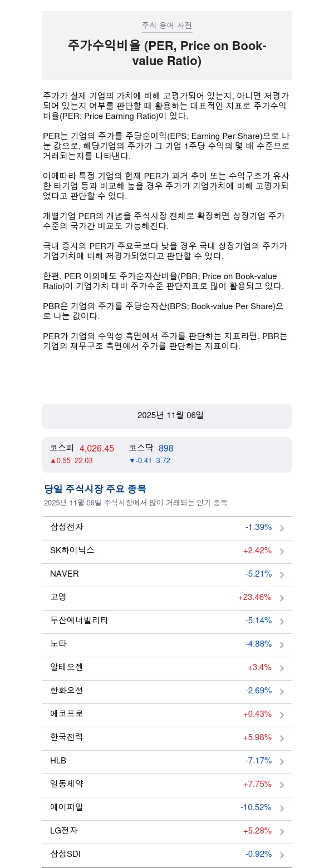Expand the 노타 stock row
This screenshot has height=868, width=334.
tap(167, 644)
